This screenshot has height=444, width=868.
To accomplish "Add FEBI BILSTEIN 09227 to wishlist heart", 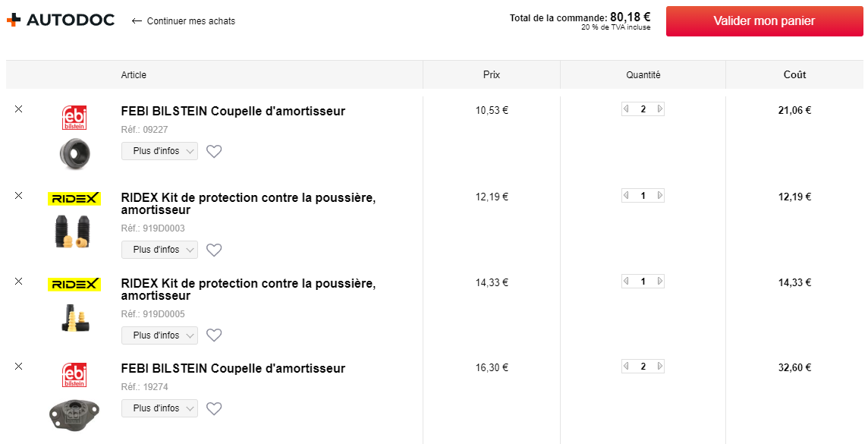I will click(x=214, y=151).
